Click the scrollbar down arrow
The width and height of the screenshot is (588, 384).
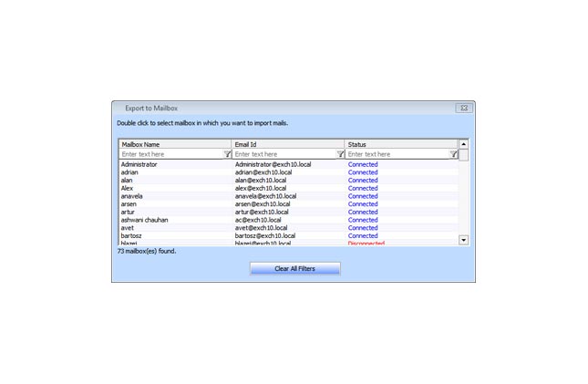pyautogui.click(x=463, y=240)
